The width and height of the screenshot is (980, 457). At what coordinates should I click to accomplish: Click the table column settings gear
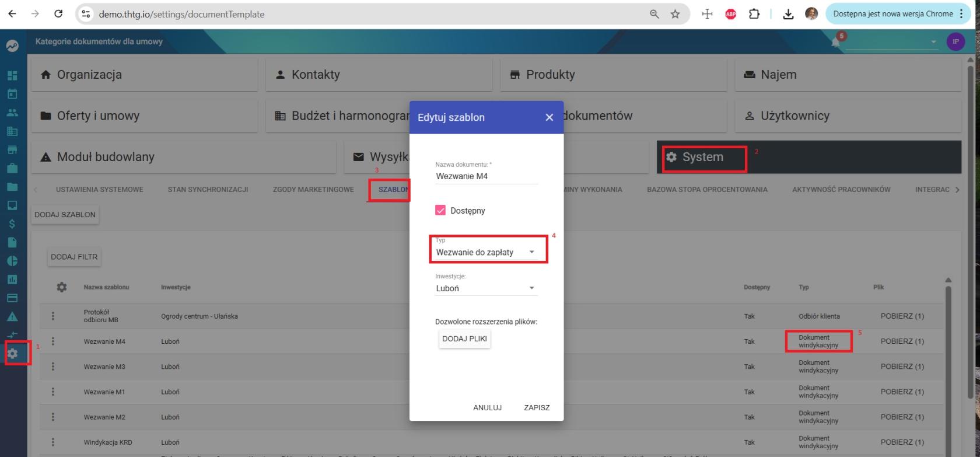click(61, 287)
